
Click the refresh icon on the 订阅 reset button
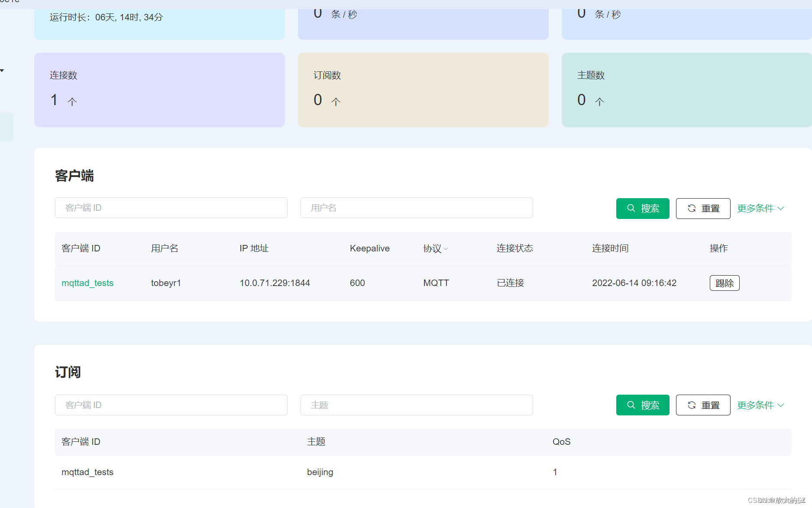coord(692,405)
